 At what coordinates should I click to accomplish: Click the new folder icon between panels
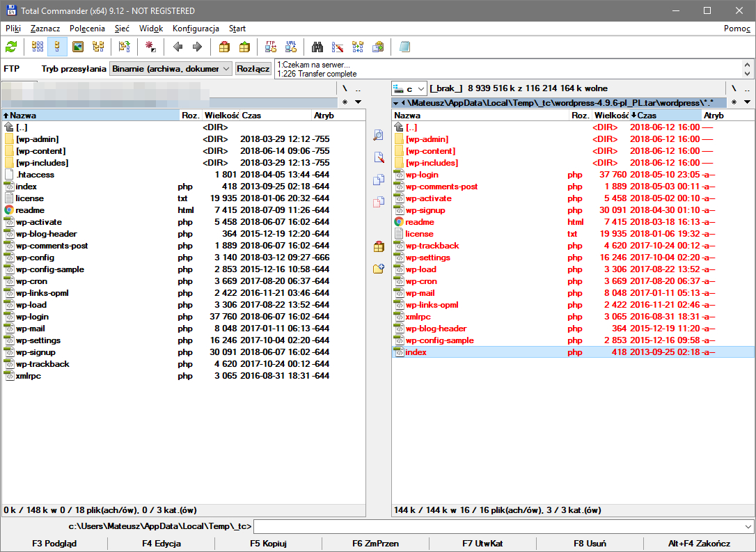(379, 269)
